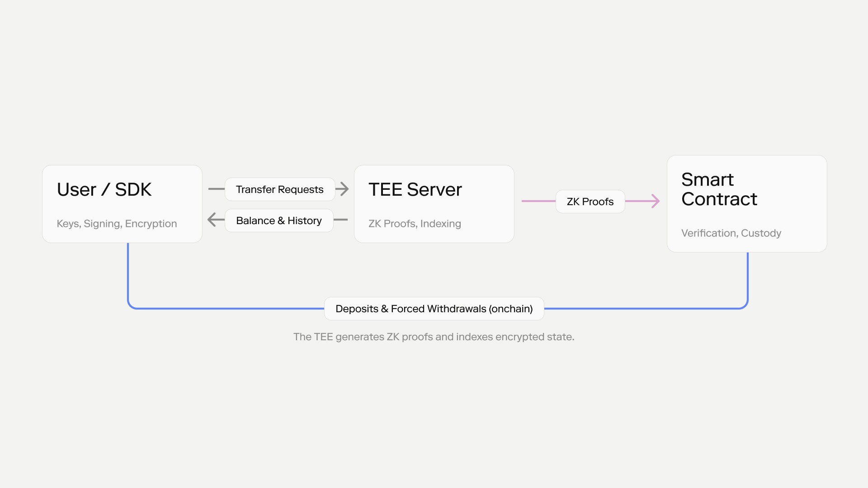Image resolution: width=868 pixels, height=488 pixels.
Task: Click the Deposits & Forced Withdrawals label
Action: tap(434, 309)
